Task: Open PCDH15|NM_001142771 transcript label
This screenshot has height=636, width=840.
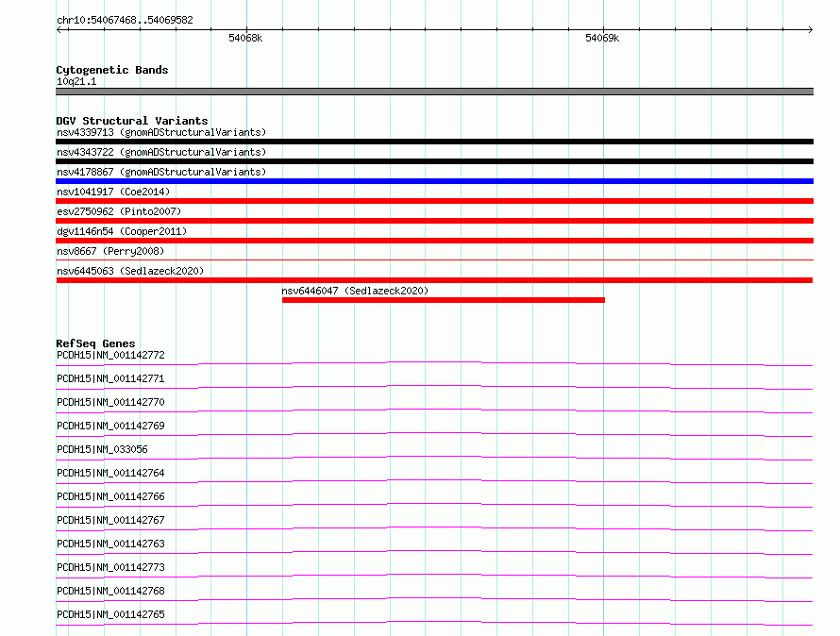Action: click(110, 378)
